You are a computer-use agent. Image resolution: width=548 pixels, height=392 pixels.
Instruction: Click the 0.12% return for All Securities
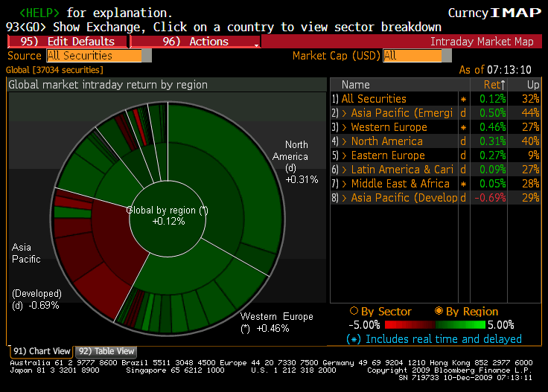pyautogui.click(x=492, y=99)
